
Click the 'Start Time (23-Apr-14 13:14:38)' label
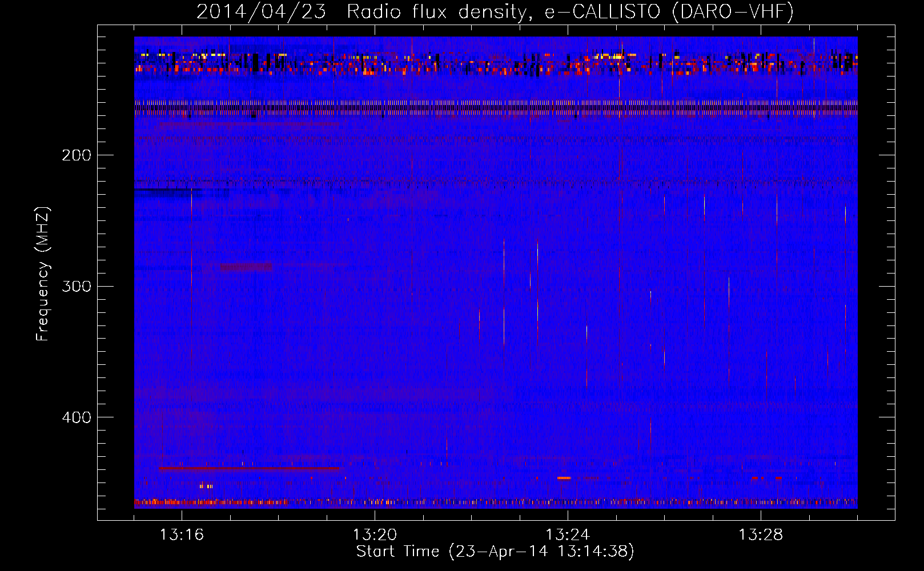[x=495, y=552]
